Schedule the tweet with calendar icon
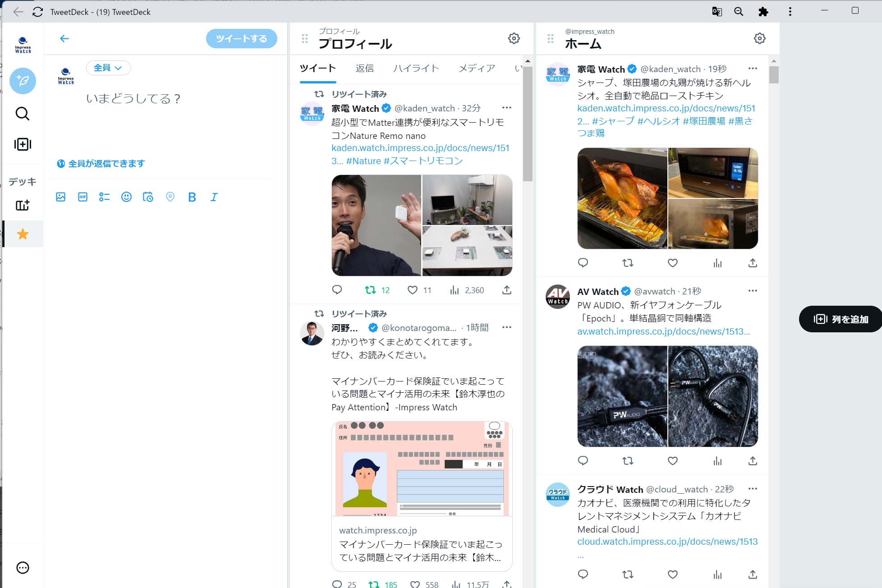 (148, 197)
